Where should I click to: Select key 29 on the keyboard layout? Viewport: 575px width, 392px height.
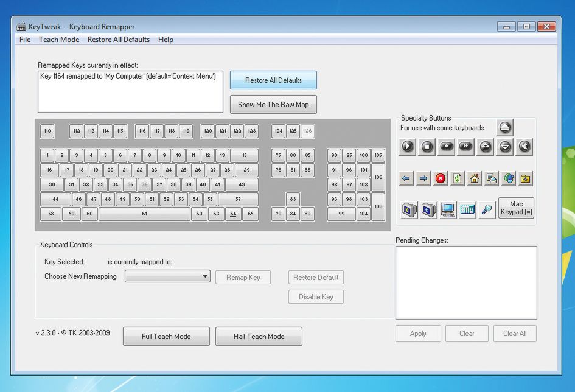coord(246,170)
